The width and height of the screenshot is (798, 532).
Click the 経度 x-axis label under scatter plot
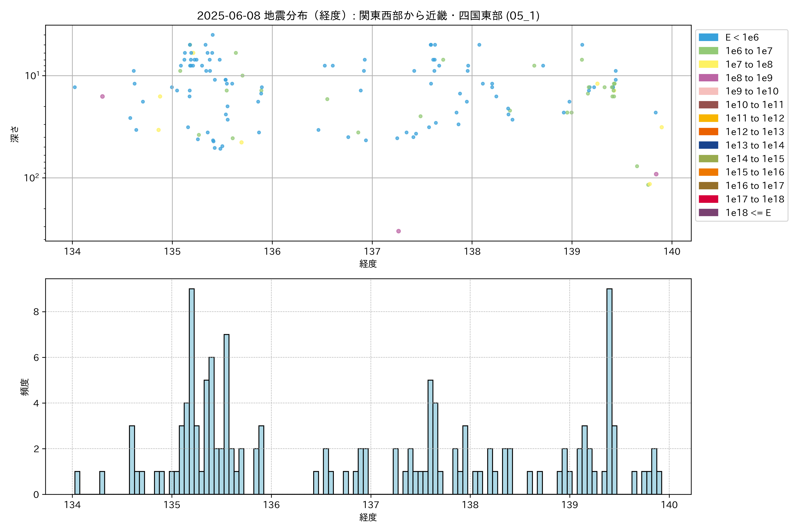[368, 264]
